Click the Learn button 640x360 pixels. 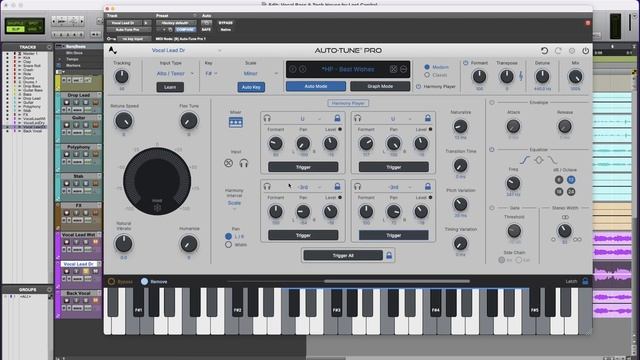point(170,87)
